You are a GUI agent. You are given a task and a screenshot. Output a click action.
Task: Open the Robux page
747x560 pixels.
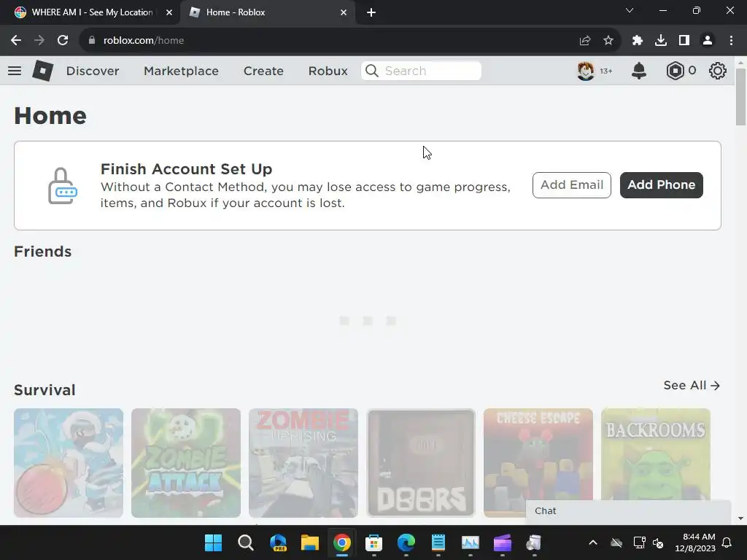click(x=328, y=71)
